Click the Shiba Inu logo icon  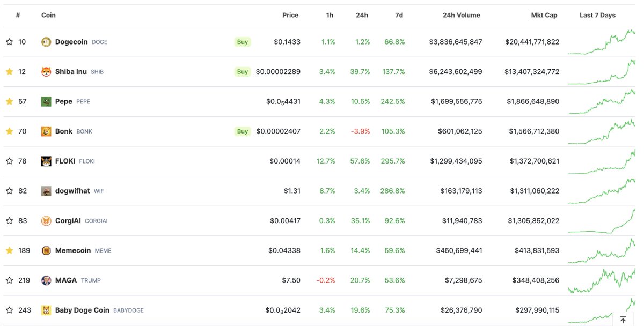[x=46, y=72]
